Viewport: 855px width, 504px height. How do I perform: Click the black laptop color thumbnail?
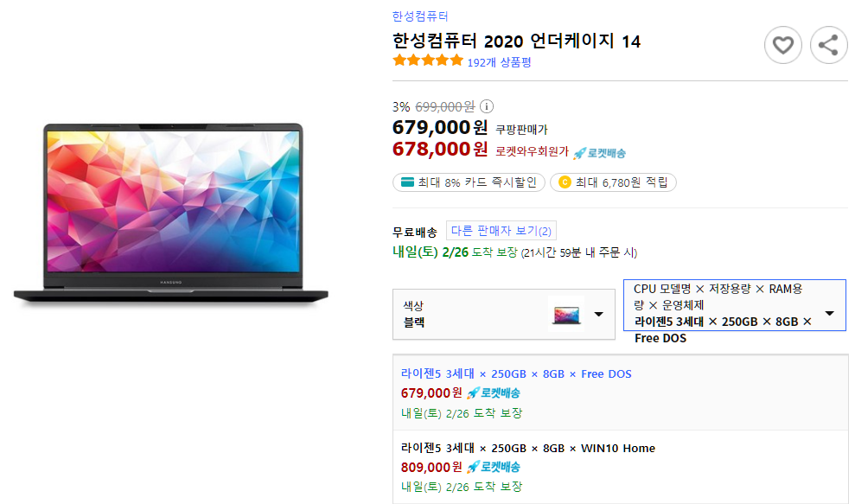click(566, 314)
